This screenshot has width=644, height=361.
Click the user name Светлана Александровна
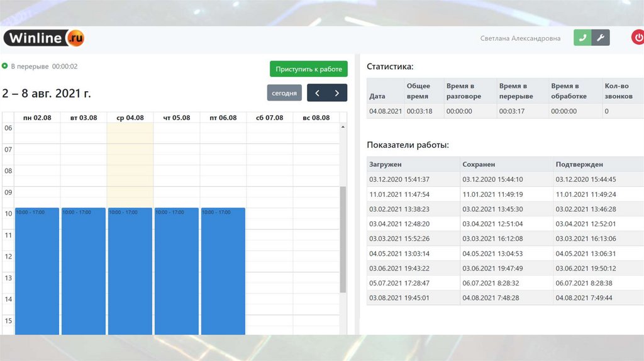520,38
